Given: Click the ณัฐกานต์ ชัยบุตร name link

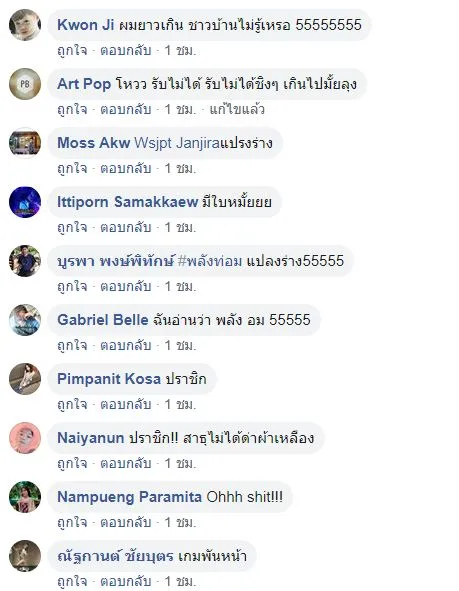Looking at the screenshot, I should coord(115,556).
